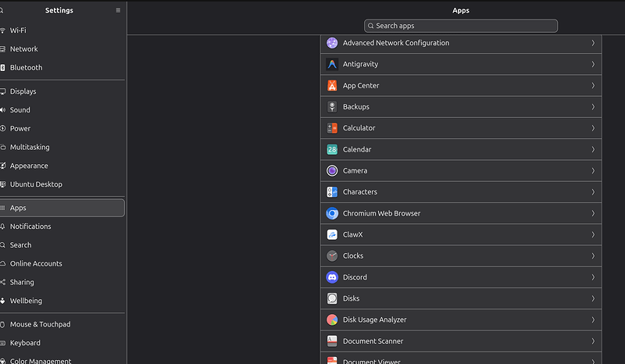Expand the Calendar row chevron
The height and width of the screenshot is (364, 625).
pos(593,149)
